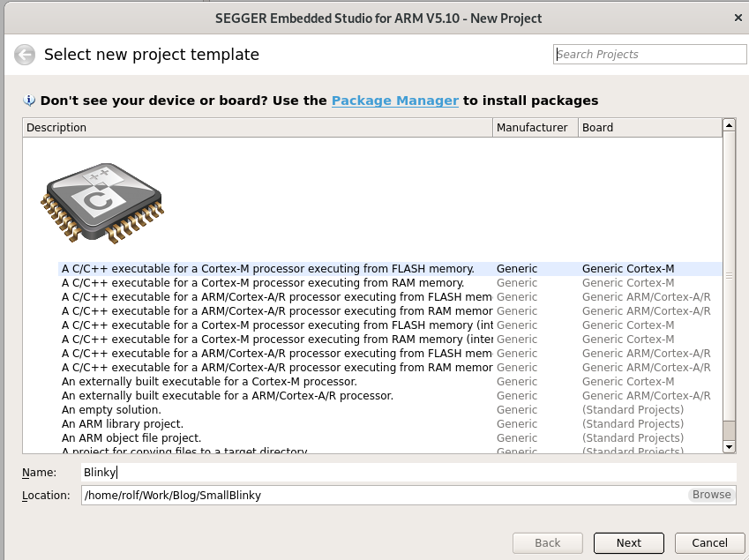The image size is (749, 560).
Task: Click the Browse button for Location
Action: [711, 495]
